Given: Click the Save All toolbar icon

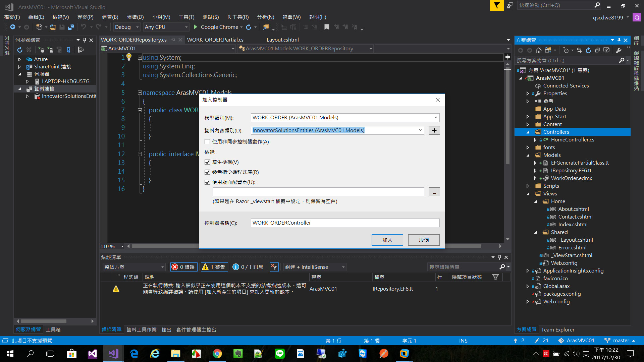Looking at the screenshot, I should click(71, 27).
